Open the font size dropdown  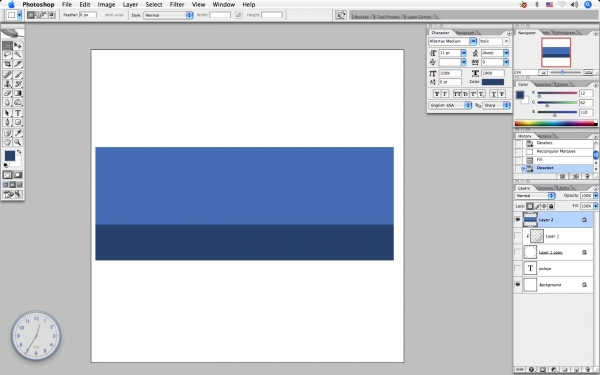pyautogui.click(x=463, y=53)
